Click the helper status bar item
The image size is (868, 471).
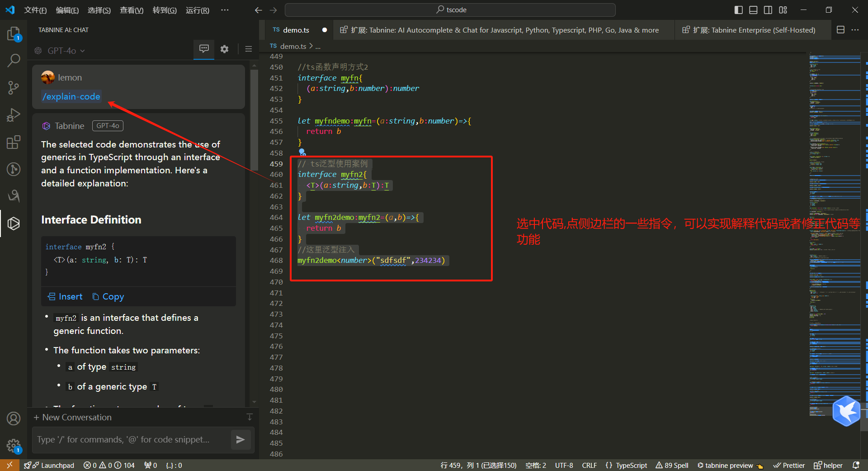828,465
